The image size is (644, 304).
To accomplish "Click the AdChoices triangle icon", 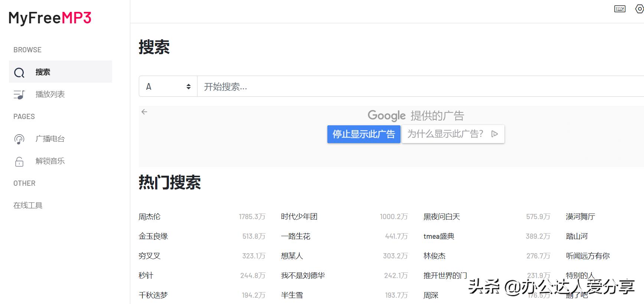I will 494,134.
